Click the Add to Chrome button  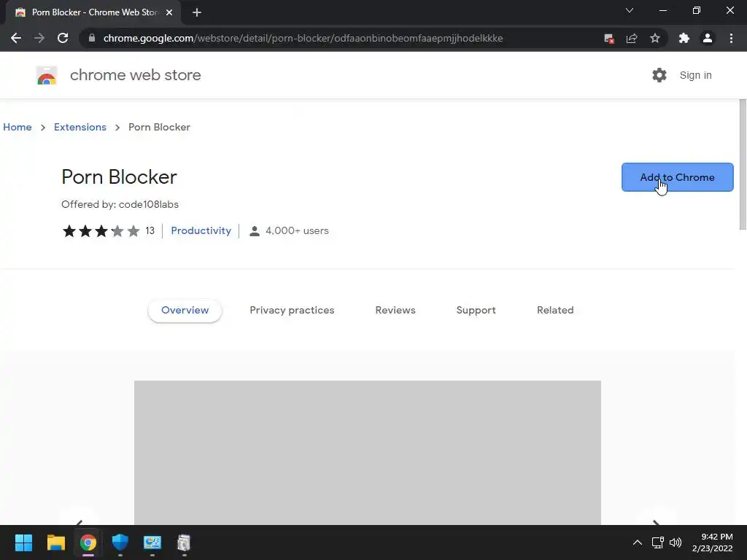pyautogui.click(x=678, y=177)
